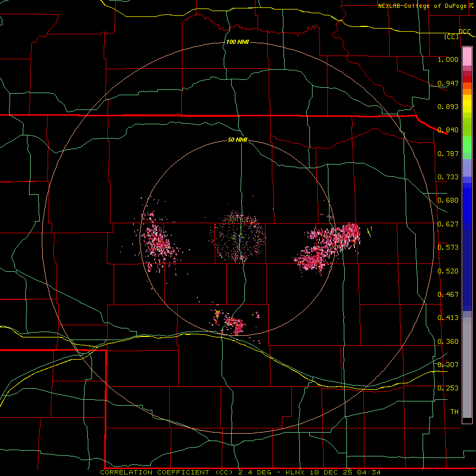
Task: Click the 0.573 scale value
Action: 448,248
